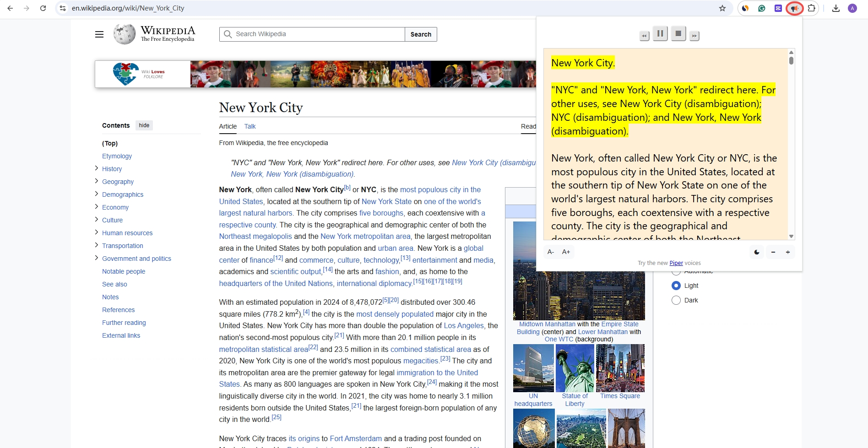Open the Grammarly extension icon
The image size is (868, 448).
[762, 8]
